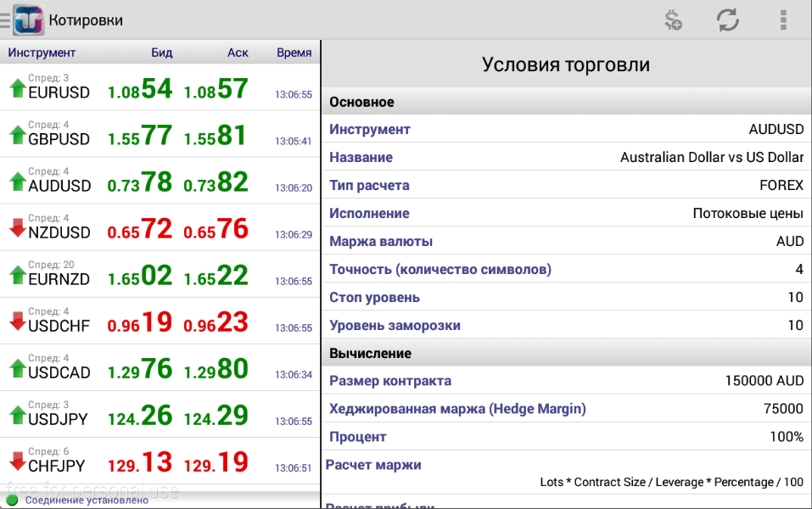
Task: Choose the EURNZD quote row
Action: [x=160, y=275]
